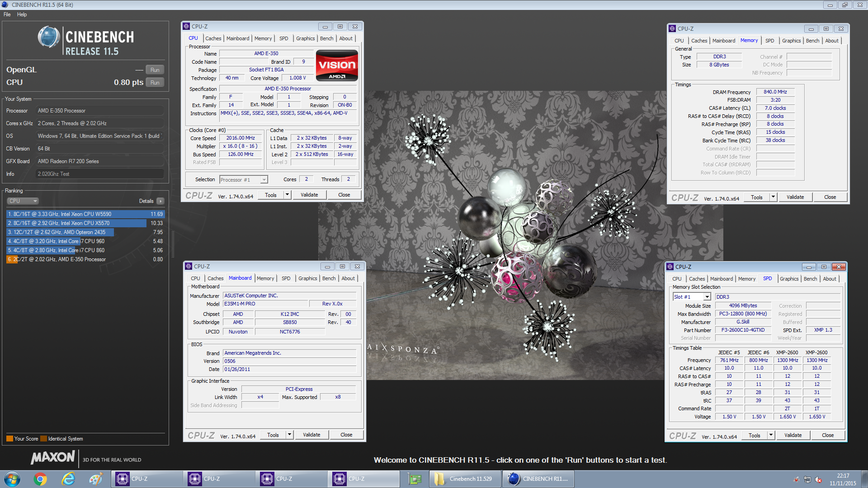Open Tools dropdown arrow in SPD window

[771, 435]
